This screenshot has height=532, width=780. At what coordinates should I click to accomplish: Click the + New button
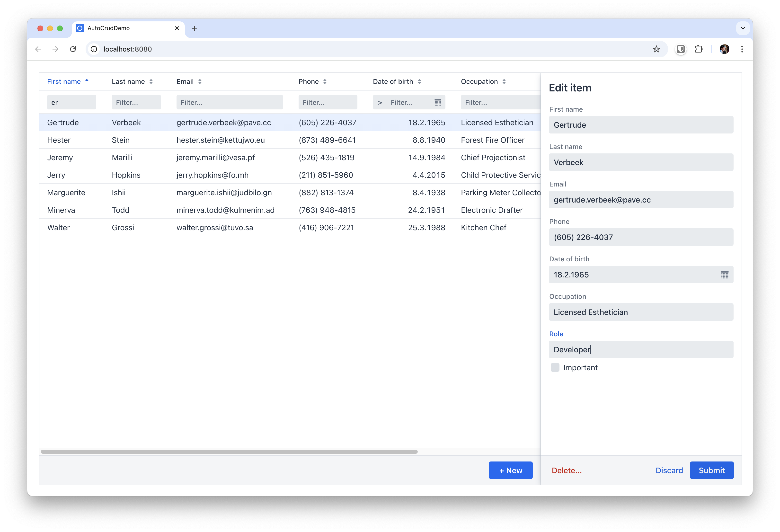click(x=511, y=470)
